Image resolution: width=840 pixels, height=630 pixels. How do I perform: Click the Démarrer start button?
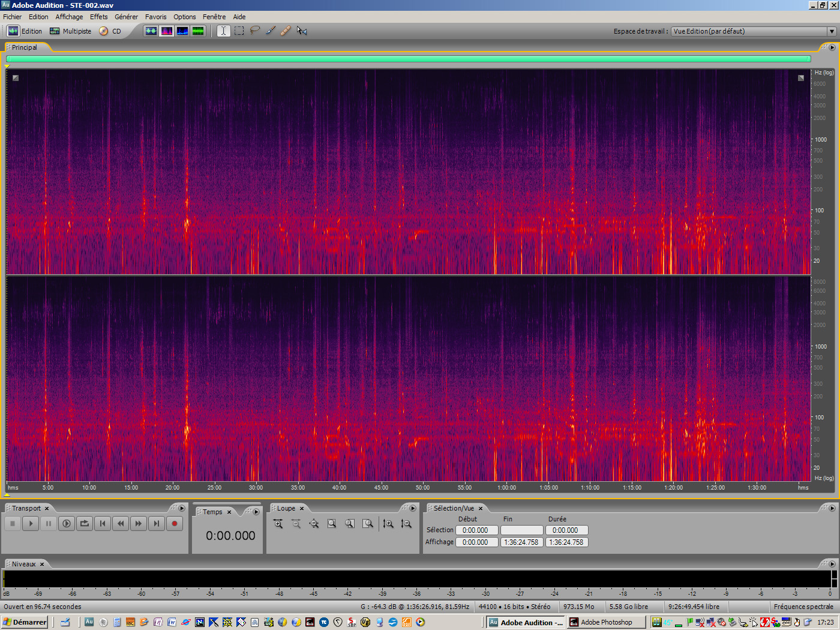point(25,622)
